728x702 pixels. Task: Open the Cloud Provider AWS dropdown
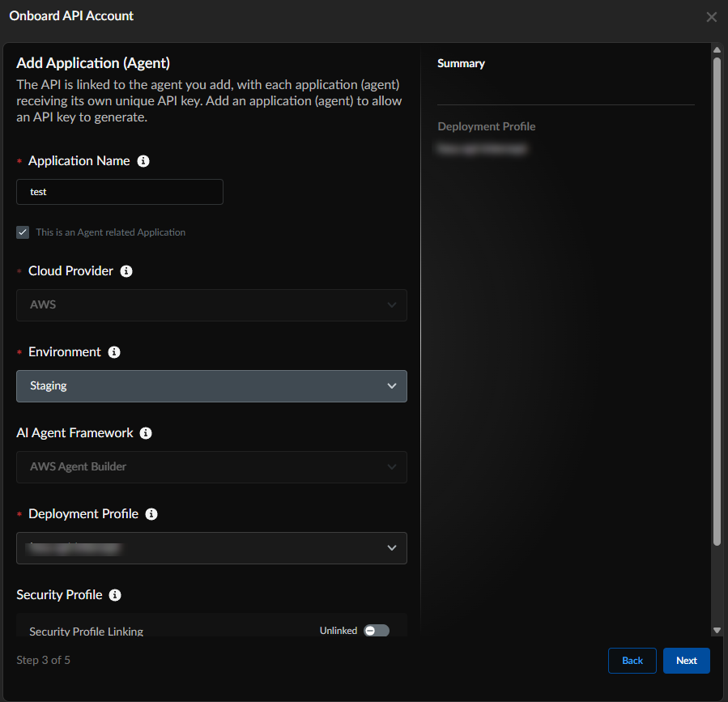(211, 305)
